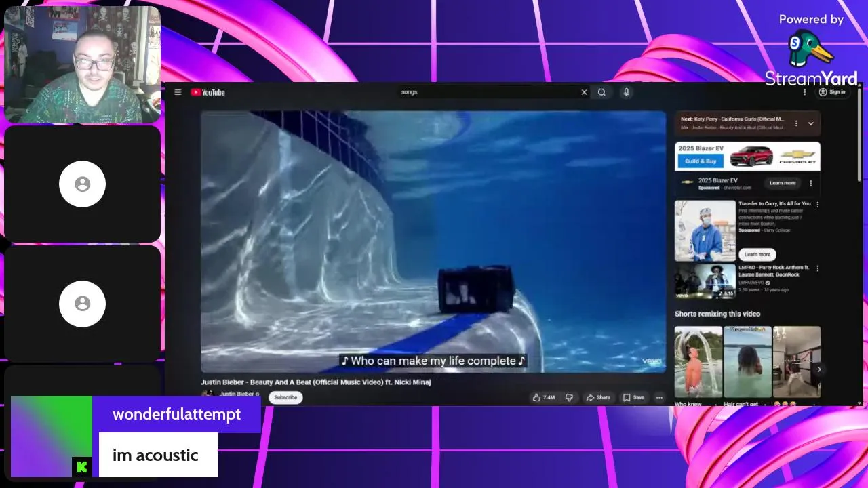Click the Chevrolet logo in the ad banner
868x488 pixels.
point(797,156)
